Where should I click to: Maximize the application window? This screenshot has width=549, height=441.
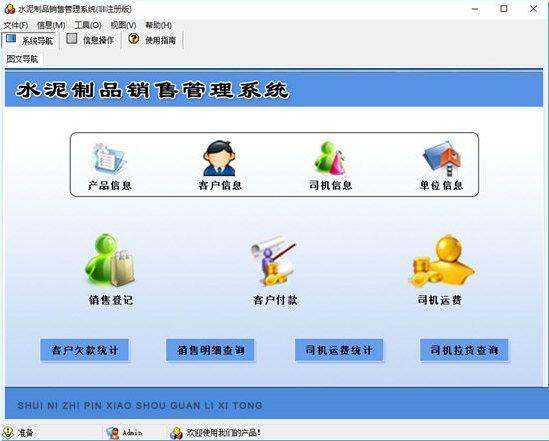[503, 9]
